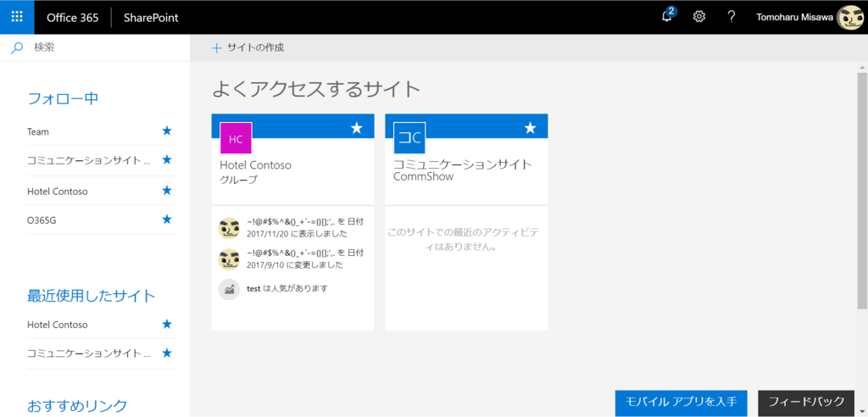Click the scrollbar up arrow
Screen dimensions: 868x417
[862, 66]
